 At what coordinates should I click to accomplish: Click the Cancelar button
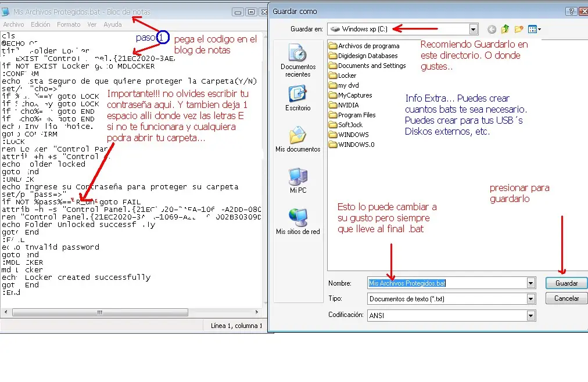pyautogui.click(x=567, y=298)
